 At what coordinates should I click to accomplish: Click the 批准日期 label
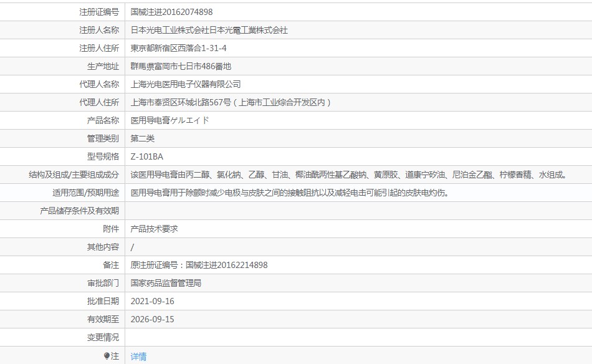[x=103, y=301]
